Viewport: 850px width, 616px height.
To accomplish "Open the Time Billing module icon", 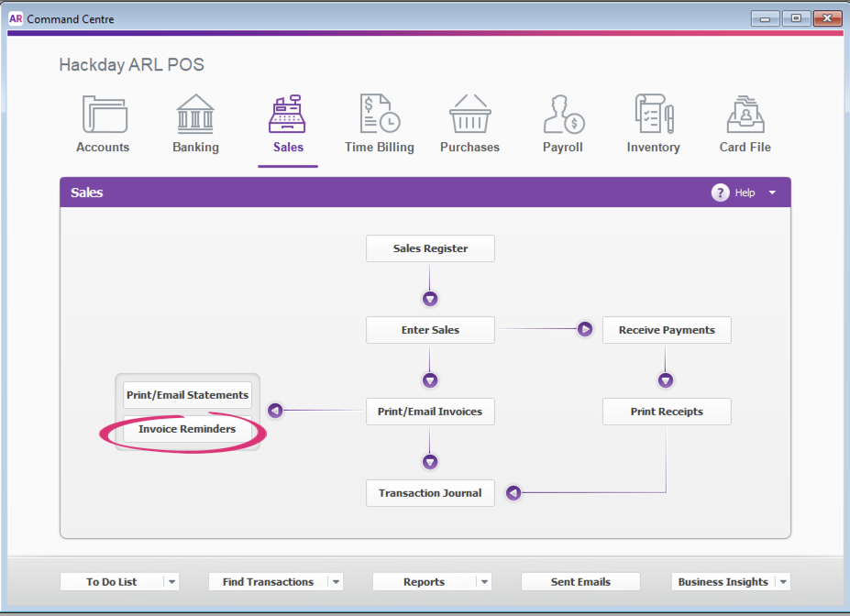I will (x=379, y=115).
